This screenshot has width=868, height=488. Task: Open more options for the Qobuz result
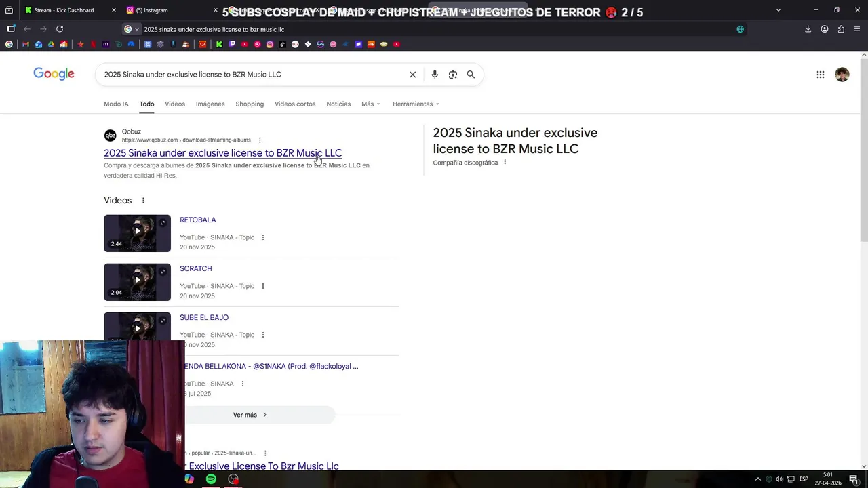260,140
